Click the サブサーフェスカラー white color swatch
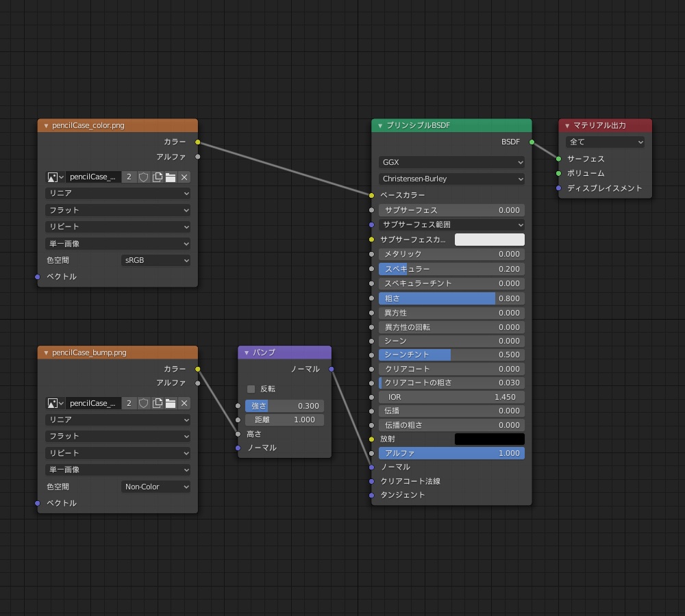This screenshot has width=685, height=616. tap(489, 240)
